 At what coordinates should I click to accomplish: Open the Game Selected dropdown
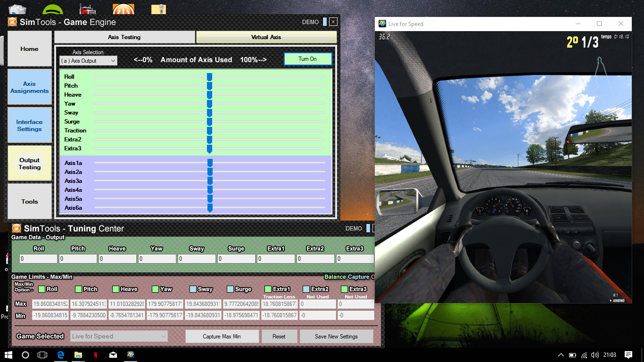tap(119, 336)
